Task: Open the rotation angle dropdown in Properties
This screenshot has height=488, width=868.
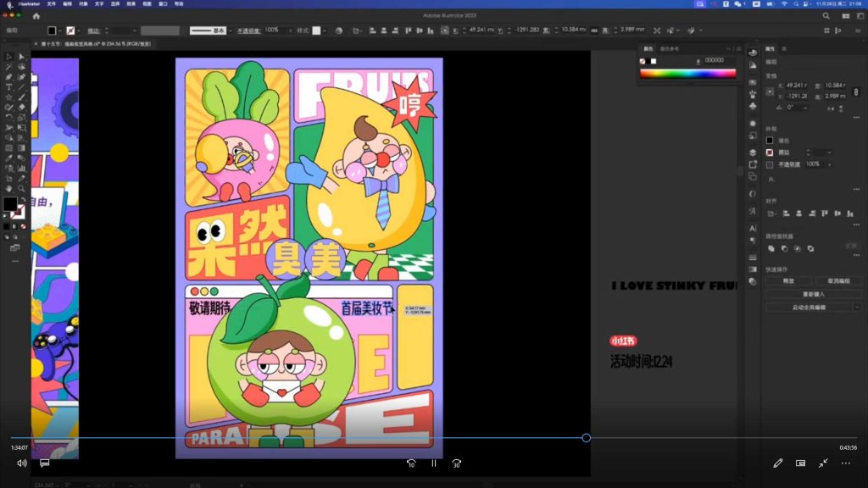Action: coord(805,108)
